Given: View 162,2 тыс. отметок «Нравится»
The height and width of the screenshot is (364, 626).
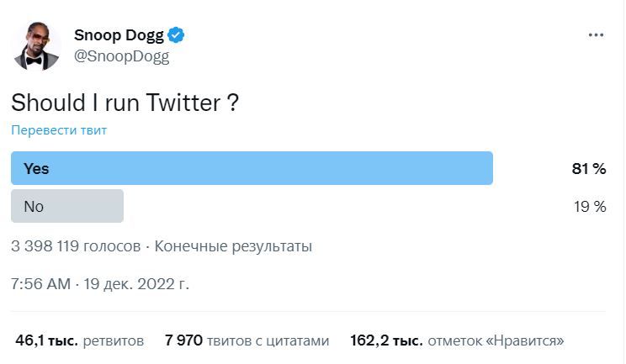Looking at the screenshot, I should pos(457,340).
